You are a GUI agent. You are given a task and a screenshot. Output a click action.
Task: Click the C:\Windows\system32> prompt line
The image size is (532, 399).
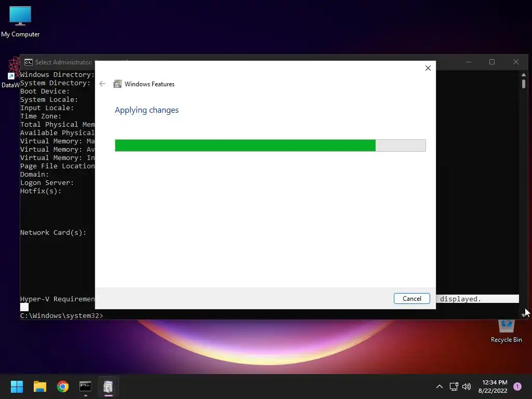coord(61,315)
